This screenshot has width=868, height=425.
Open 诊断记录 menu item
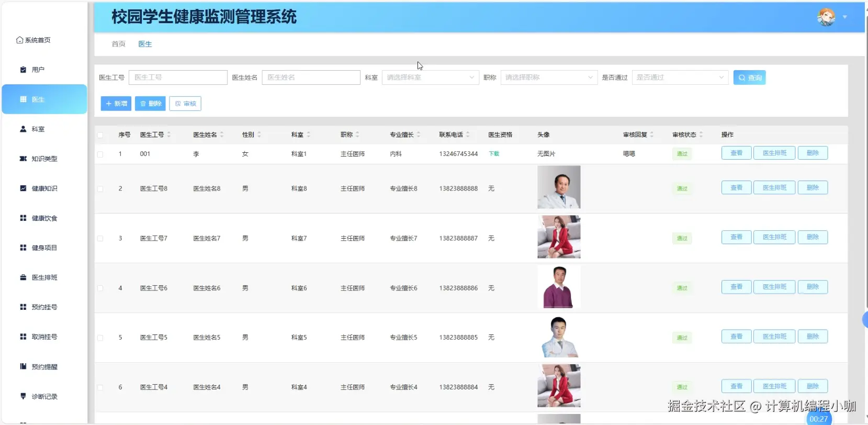click(44, 397)
